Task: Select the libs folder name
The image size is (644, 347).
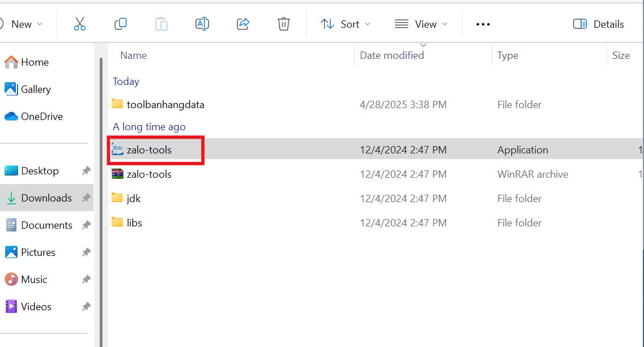Action: coord(134,222)
